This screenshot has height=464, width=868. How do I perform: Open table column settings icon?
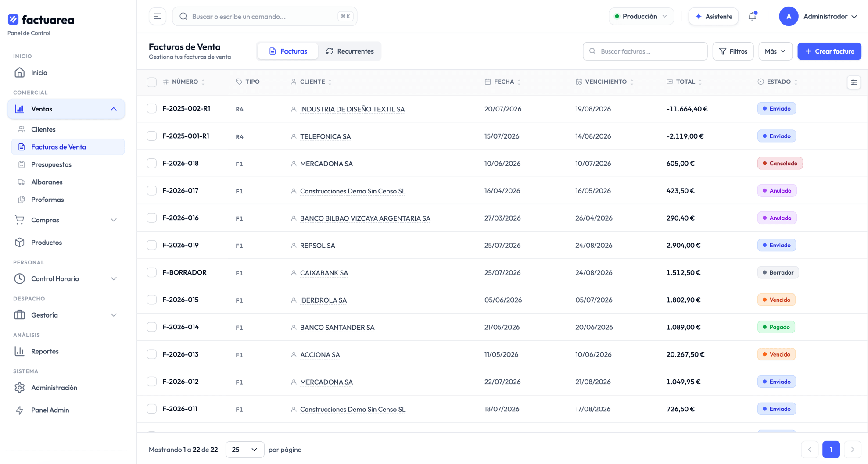(x=854, y=82)
